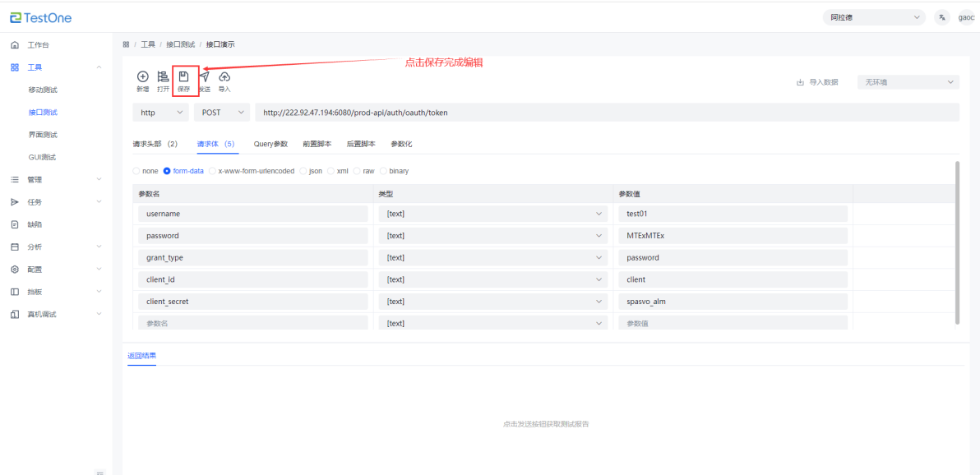980x475 pixels.
Task: Select the none body type radio
Action: click(x=136, y=171)
